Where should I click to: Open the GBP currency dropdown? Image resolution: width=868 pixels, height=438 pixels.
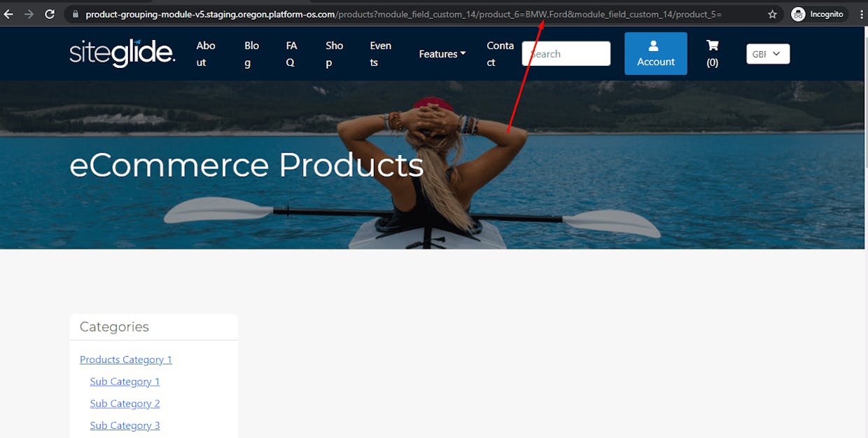(x=768, y=54)
